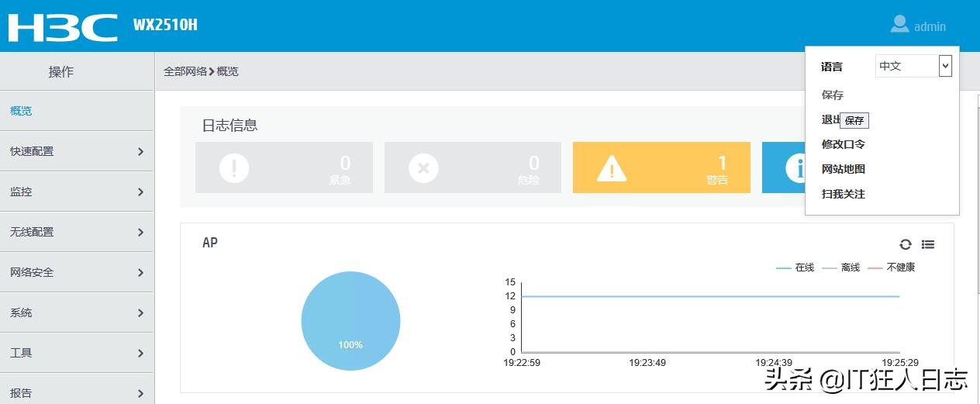
Task: Click the 语言 label
Action: [x=832, y=67]
